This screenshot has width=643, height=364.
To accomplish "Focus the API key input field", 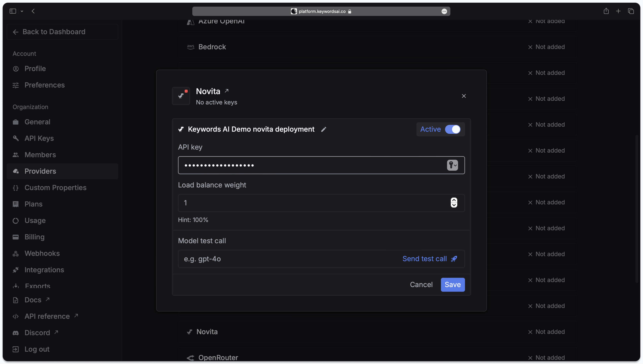I will pyautogui.click(x=321, y=165).
